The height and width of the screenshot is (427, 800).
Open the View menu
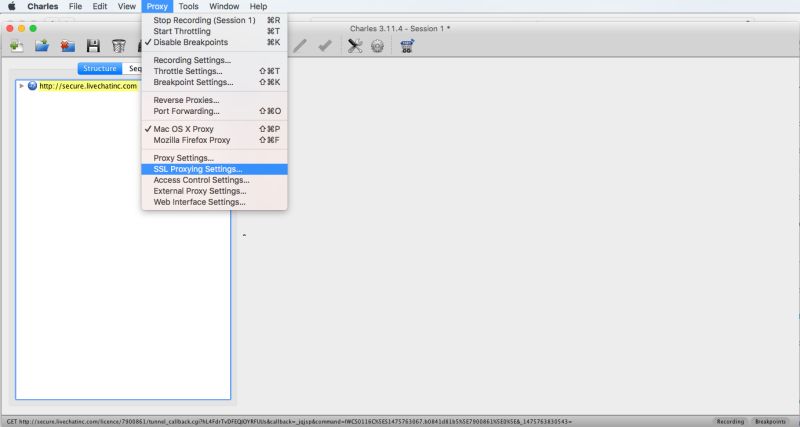pos(127,6)
